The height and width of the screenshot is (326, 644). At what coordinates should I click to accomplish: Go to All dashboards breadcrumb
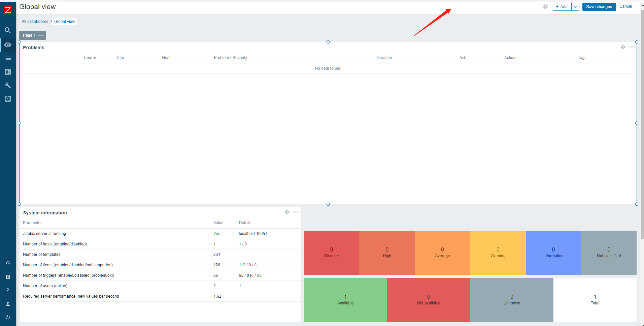click(35, 22)
